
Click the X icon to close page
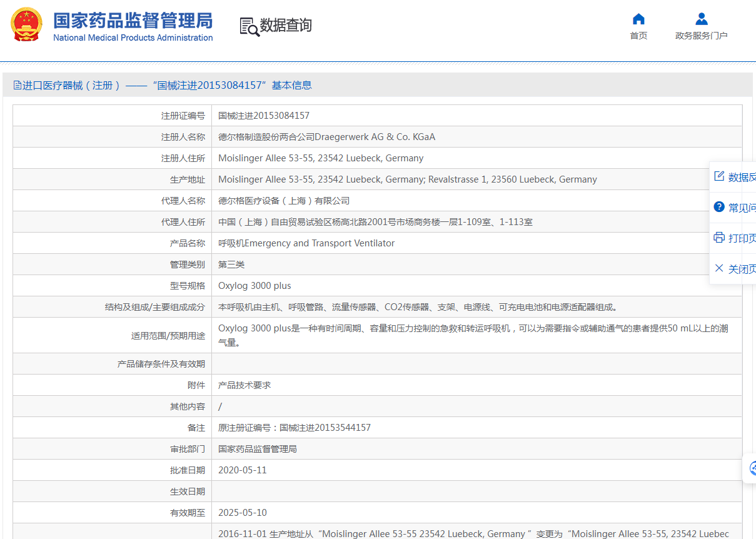coord(719,268)
